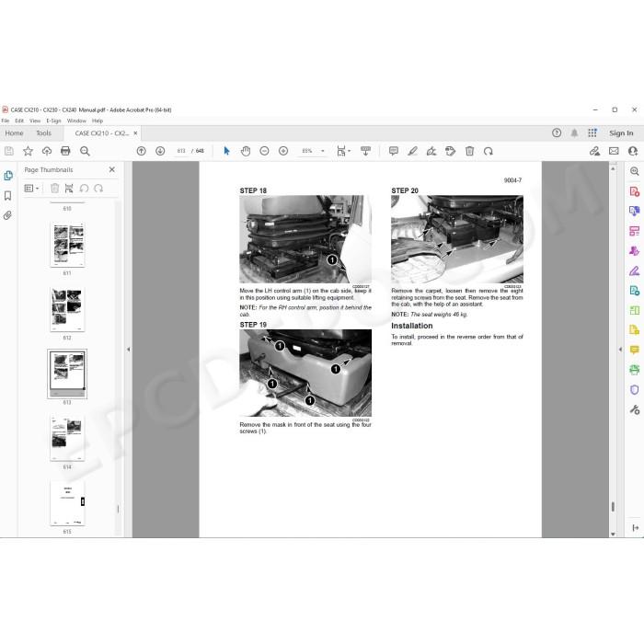
Task: Open Find text magnifier icon
Action: tap(85, 151)
